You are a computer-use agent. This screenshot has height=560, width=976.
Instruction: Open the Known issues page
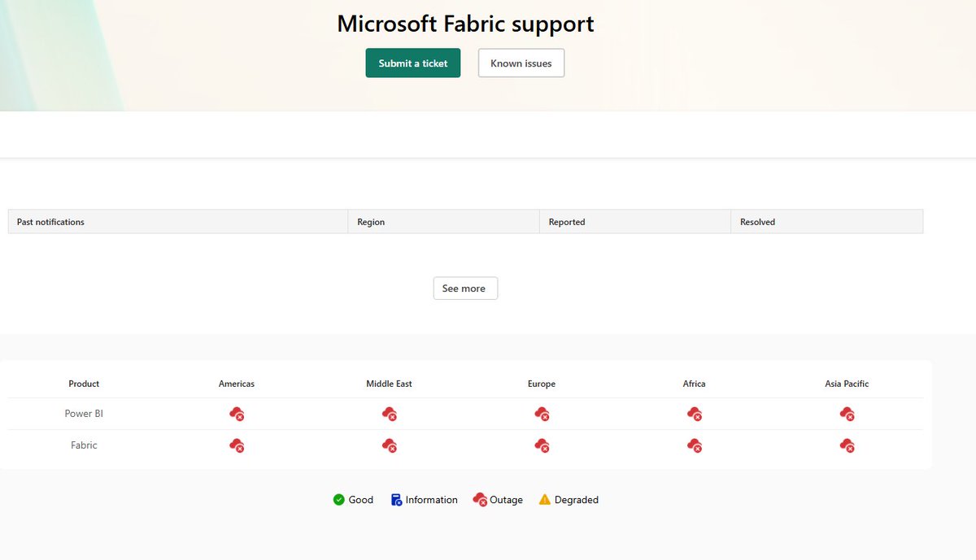[521, 63]
